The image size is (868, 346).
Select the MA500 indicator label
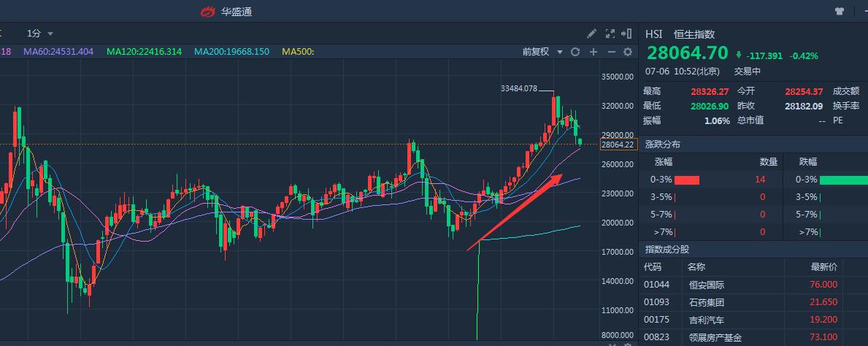(298, 52)
